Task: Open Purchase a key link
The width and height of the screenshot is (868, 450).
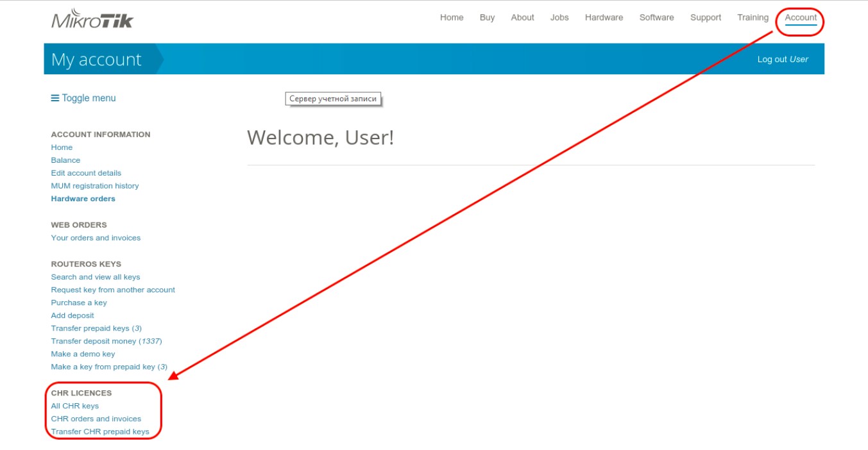Action: pos(79,303)
